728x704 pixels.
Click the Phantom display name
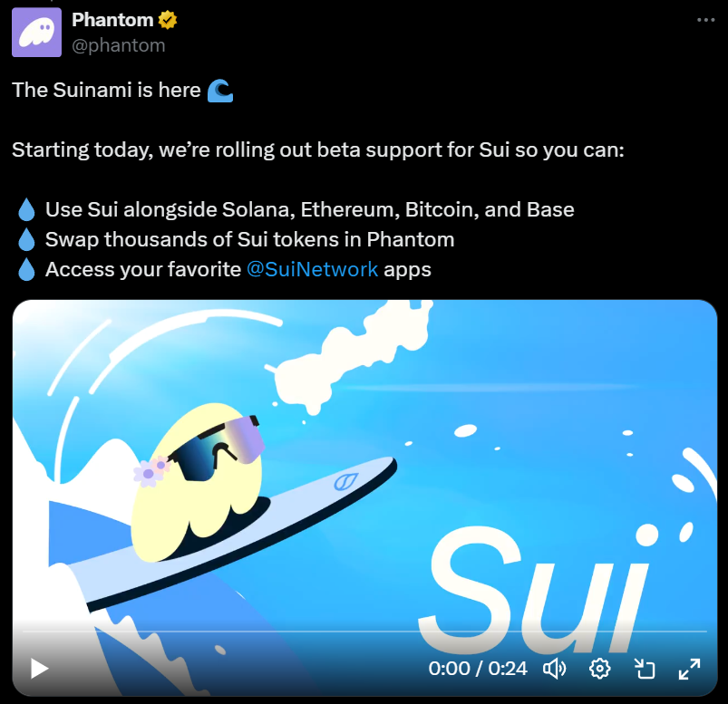[x=112, y=20]
